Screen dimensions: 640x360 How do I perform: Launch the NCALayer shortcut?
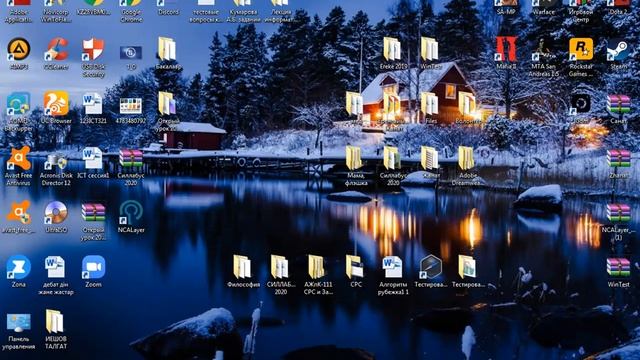[131, 213]
